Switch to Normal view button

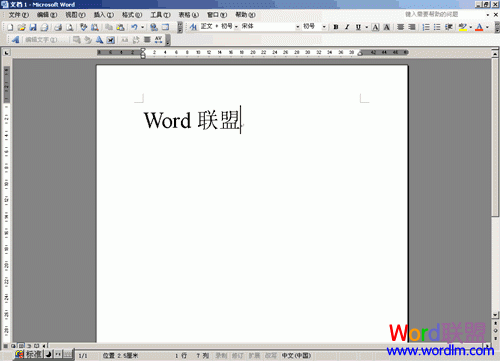point(6,346)
